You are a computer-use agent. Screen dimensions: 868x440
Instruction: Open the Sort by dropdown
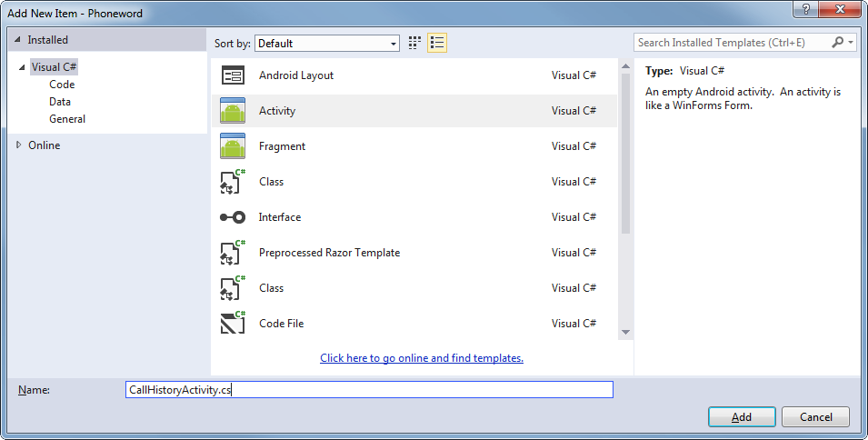click(x=327, y=43)
